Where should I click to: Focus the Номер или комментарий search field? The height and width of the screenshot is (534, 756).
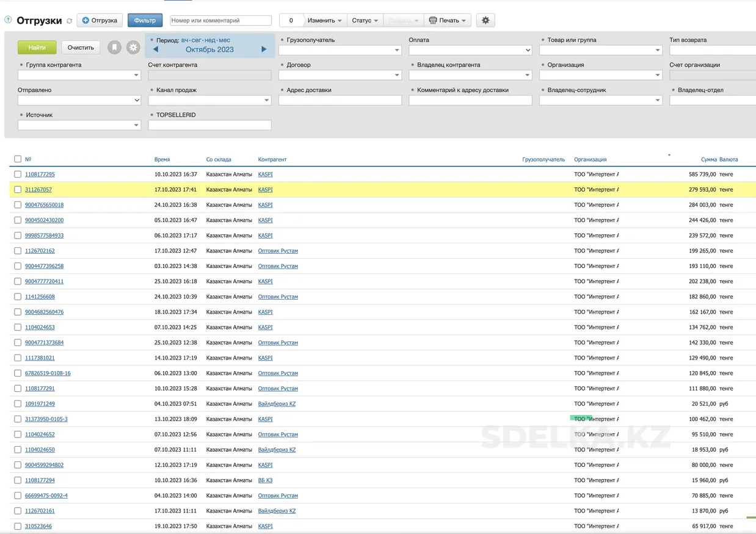coord(220,20)
